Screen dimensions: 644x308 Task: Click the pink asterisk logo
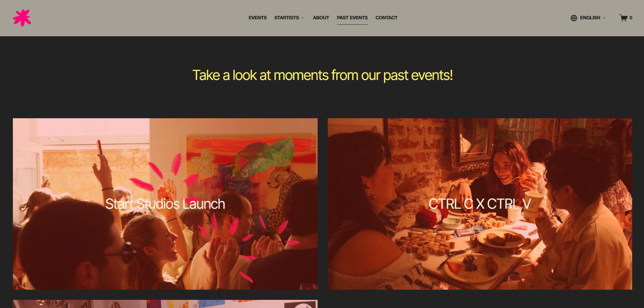[22, 18]
